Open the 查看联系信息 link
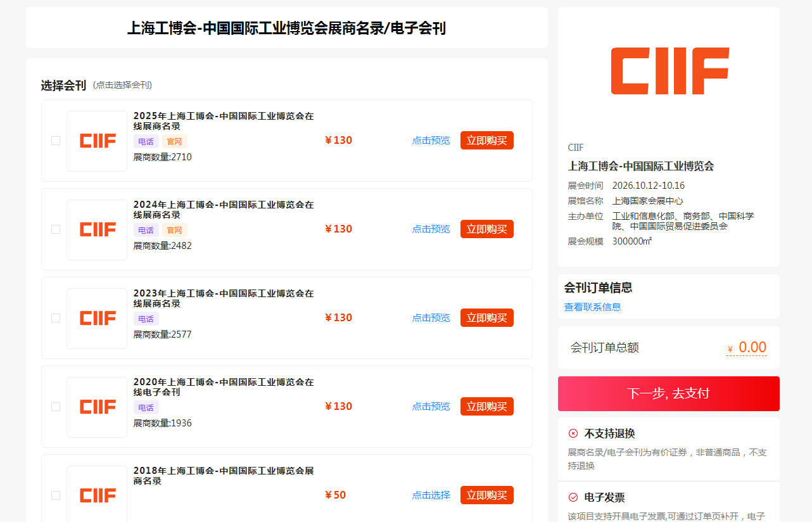Image resolution: width=812 pixels, height=522 pixels. 592,307
